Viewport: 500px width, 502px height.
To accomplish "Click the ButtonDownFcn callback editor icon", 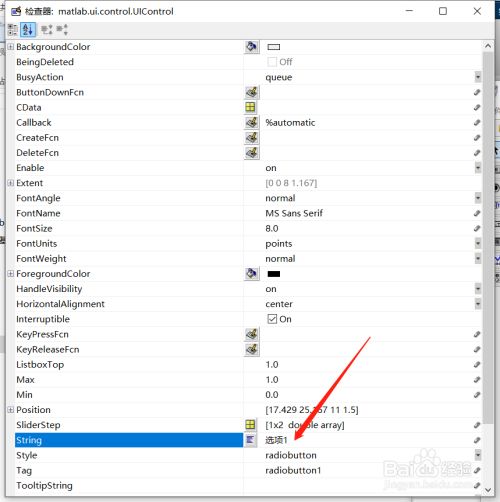I will click(x=252, y=92).
